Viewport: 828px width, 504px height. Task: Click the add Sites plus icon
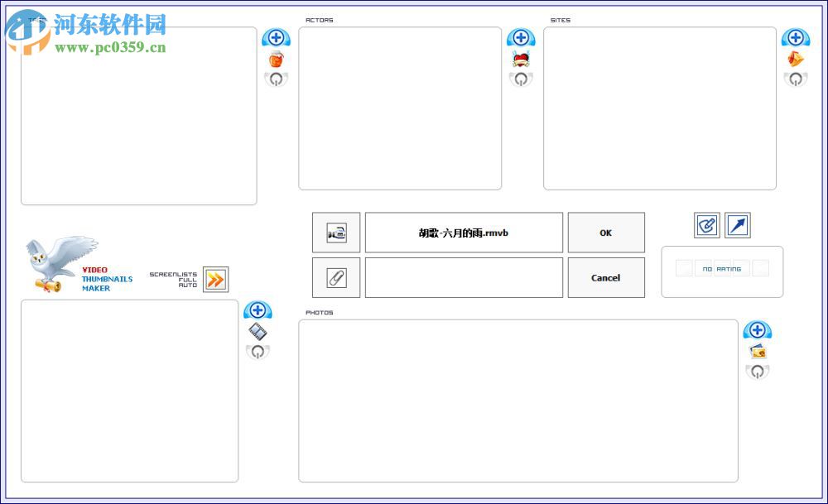[796, 37]
